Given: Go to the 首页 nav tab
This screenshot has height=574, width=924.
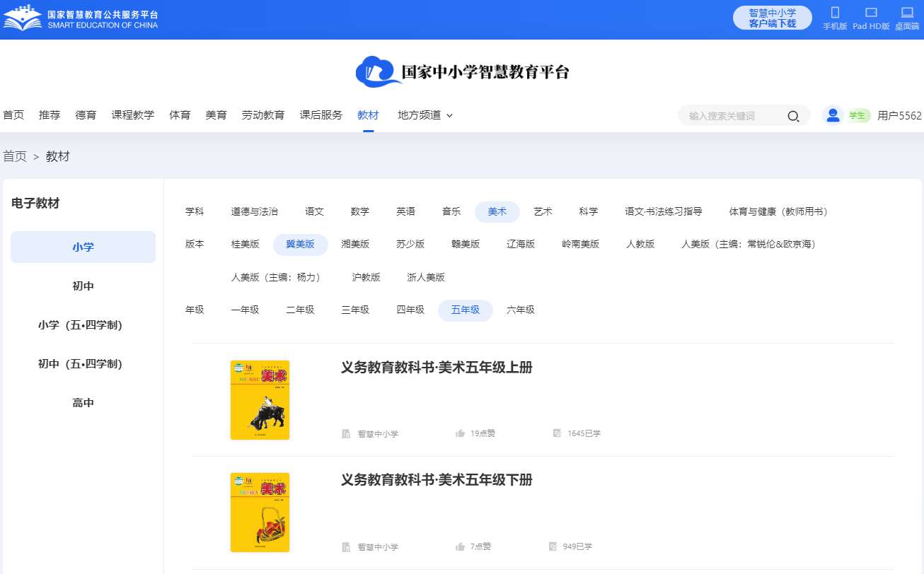Looking at the screenshot, I should coord(13,115).
